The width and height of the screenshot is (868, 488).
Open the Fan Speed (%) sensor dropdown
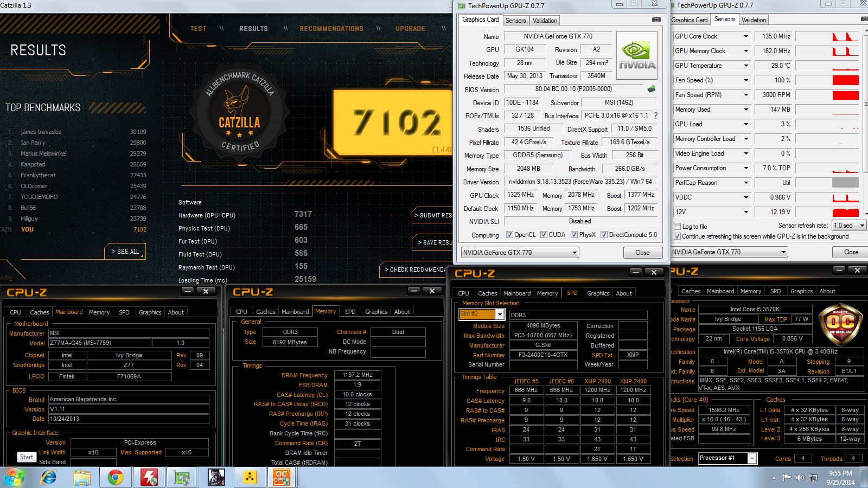(746, 80)
